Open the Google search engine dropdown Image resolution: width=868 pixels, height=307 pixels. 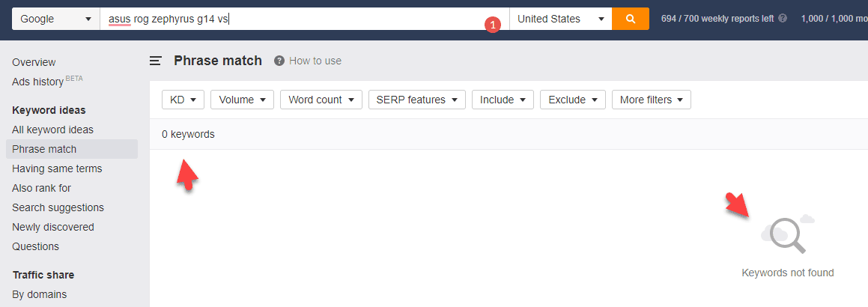[56, 19]
